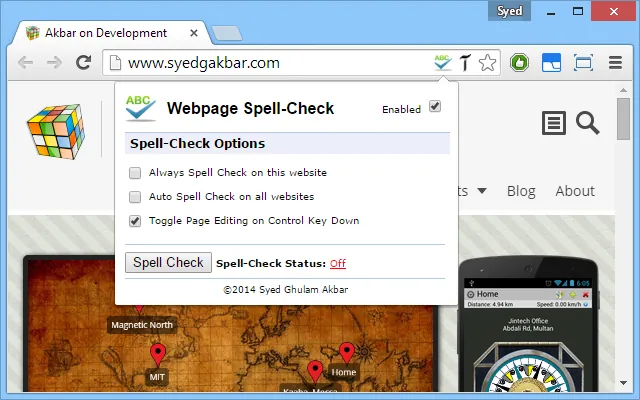This screenshot has width=640, height=400.
Task: Bookmark this page with the star icon
Action: [487, 63]
